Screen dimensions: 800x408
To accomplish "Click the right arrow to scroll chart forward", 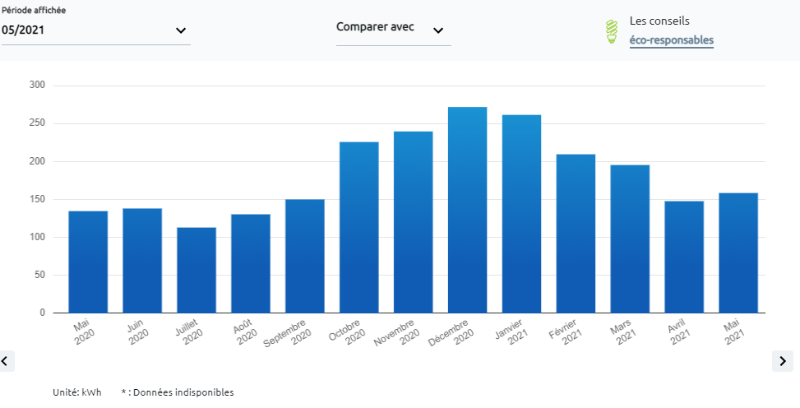I will tap(782, 360).
